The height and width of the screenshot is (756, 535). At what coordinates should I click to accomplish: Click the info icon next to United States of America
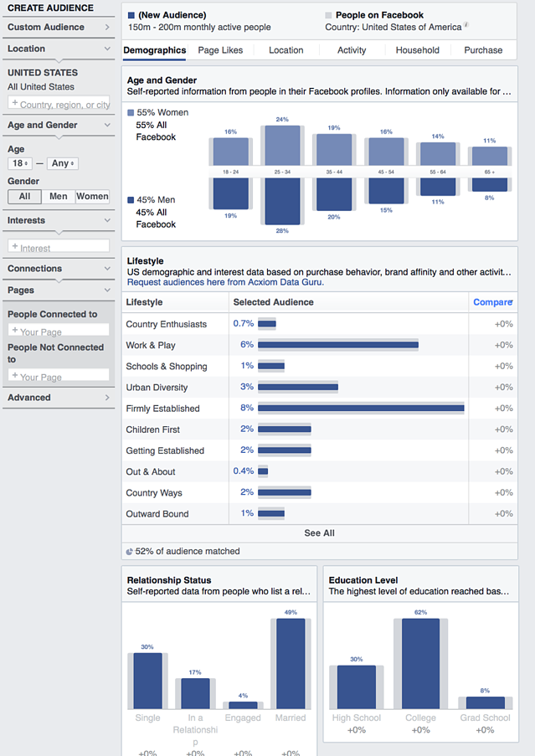point(466,25)
